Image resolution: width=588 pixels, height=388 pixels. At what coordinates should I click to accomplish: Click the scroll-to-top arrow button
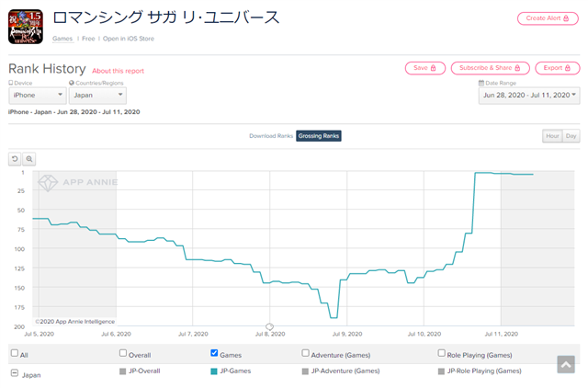tap(566, 364)
